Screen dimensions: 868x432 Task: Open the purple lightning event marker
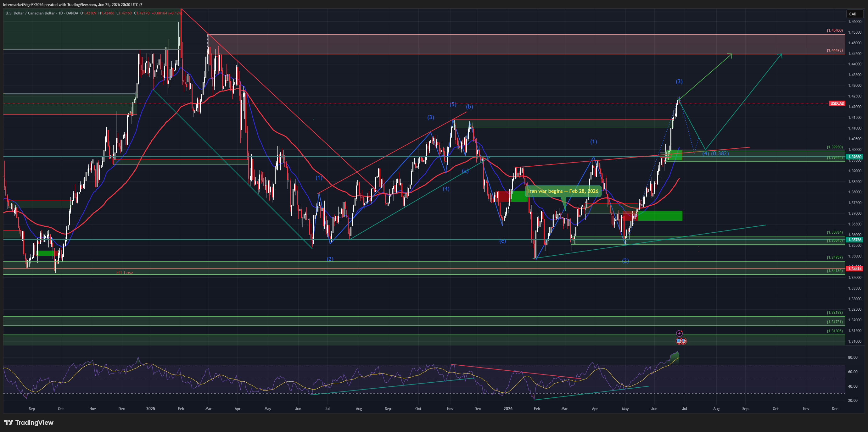coord(679,333)
